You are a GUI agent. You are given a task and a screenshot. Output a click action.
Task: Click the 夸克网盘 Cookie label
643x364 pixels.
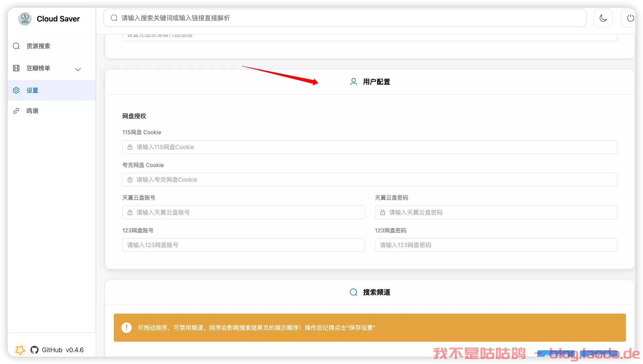[143, 165]
